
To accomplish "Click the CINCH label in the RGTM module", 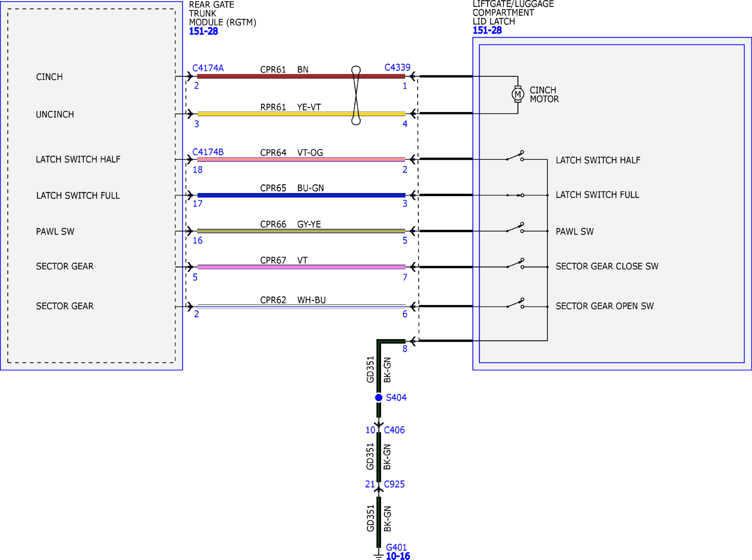I will (49, 77).
